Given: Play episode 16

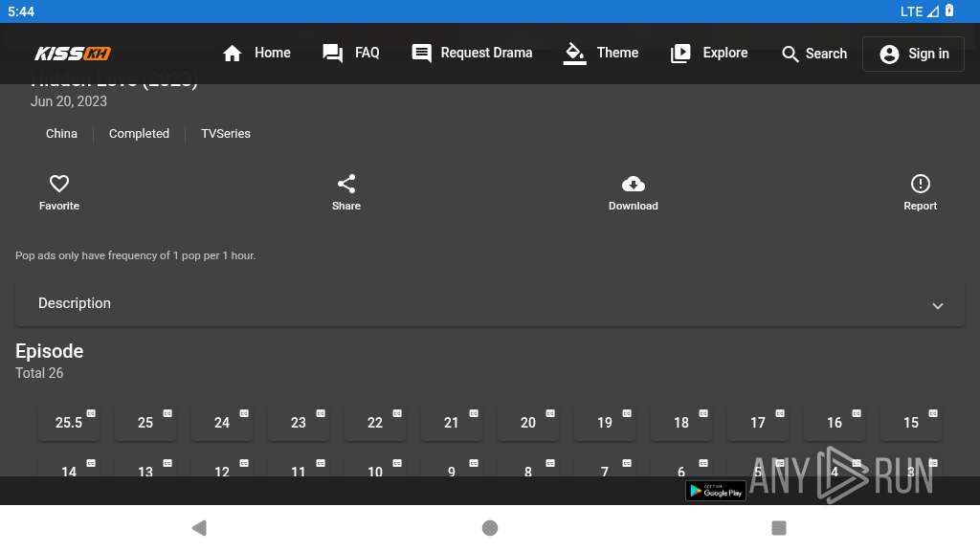Looking at the screenshot, I should [835, 423].
